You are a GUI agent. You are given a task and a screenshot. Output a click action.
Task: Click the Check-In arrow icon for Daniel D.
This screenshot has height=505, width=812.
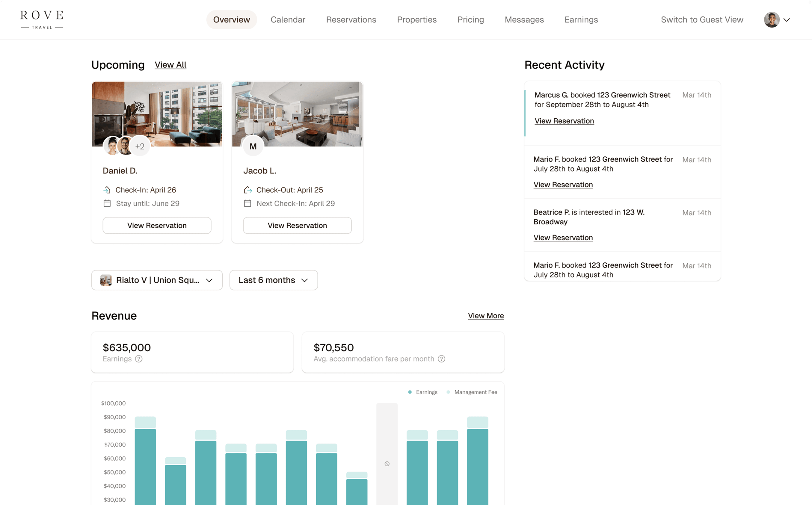point(107,190)
